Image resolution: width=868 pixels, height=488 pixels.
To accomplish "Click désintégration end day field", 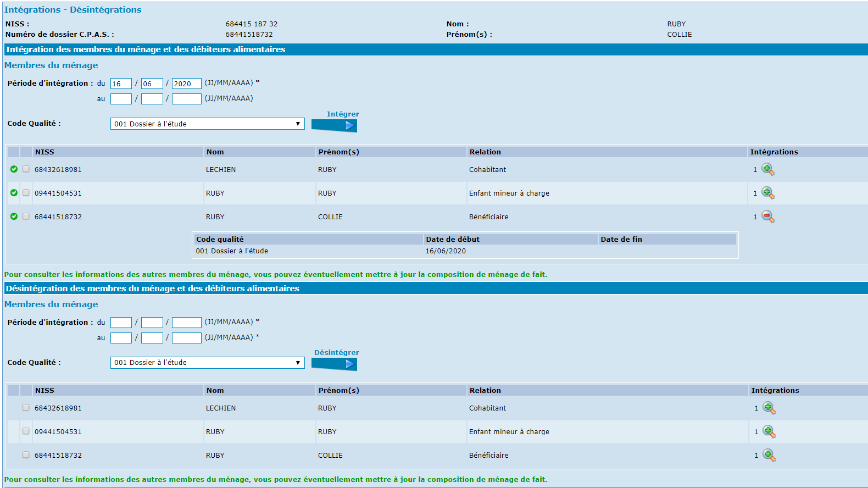I will point(121,338).
